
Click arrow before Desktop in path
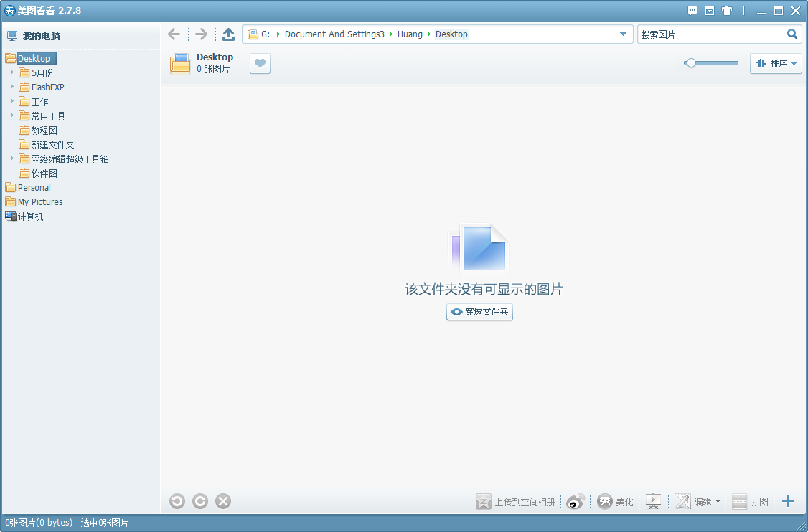[x=429, y=34]
